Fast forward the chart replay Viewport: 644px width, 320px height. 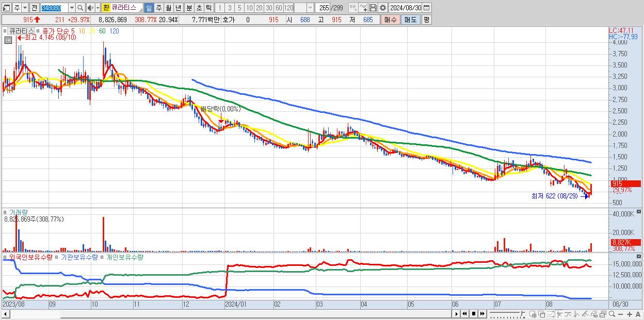click(x=482, y=314)
